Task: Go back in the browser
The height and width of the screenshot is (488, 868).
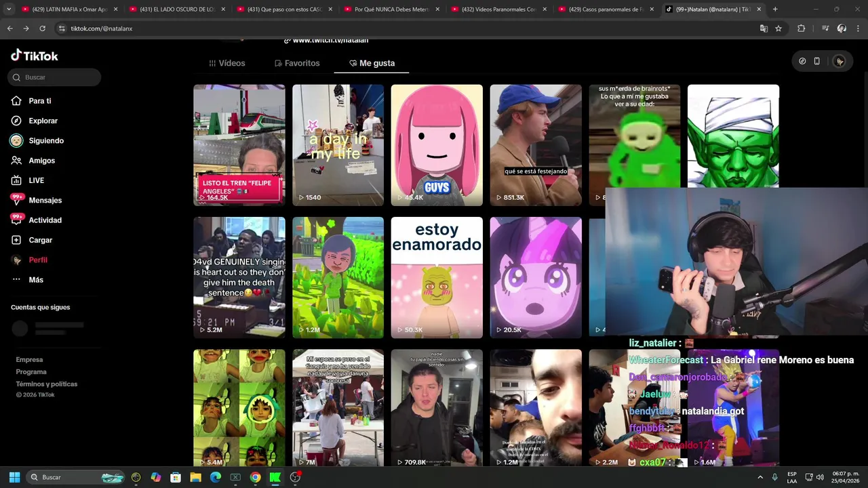Action: [9, 28]
